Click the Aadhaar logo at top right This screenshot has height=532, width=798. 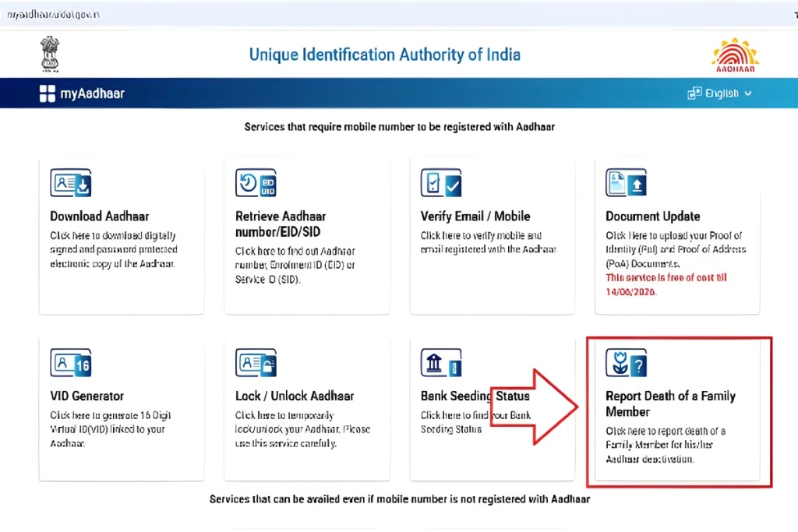pos(736,55)
